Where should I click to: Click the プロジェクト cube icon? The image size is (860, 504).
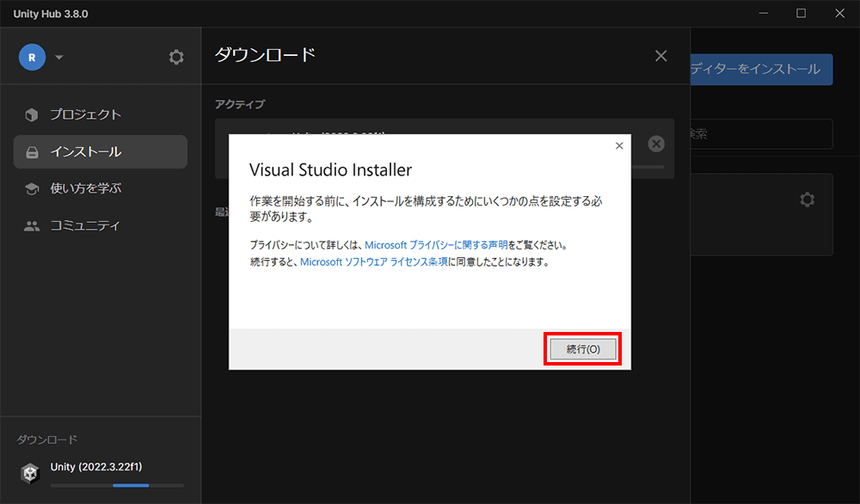pos(32,114)
